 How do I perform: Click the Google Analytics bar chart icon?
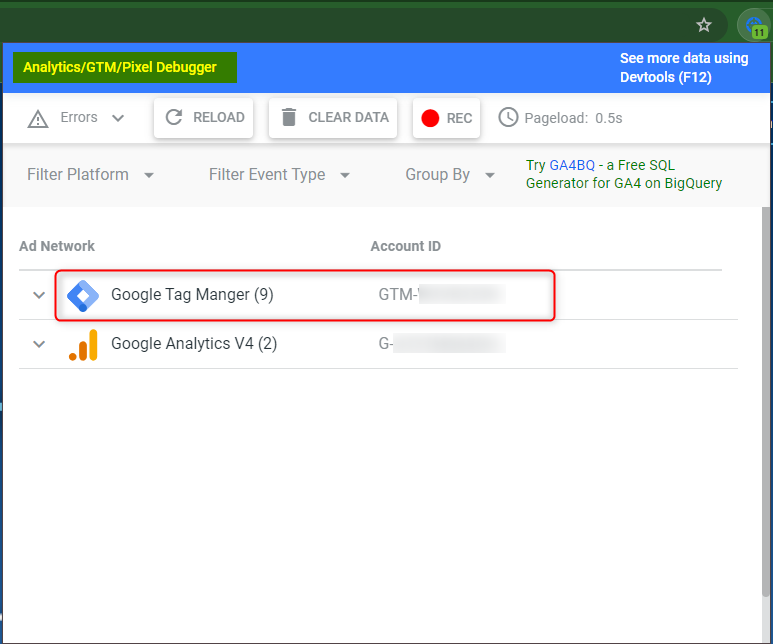(83, 345)
